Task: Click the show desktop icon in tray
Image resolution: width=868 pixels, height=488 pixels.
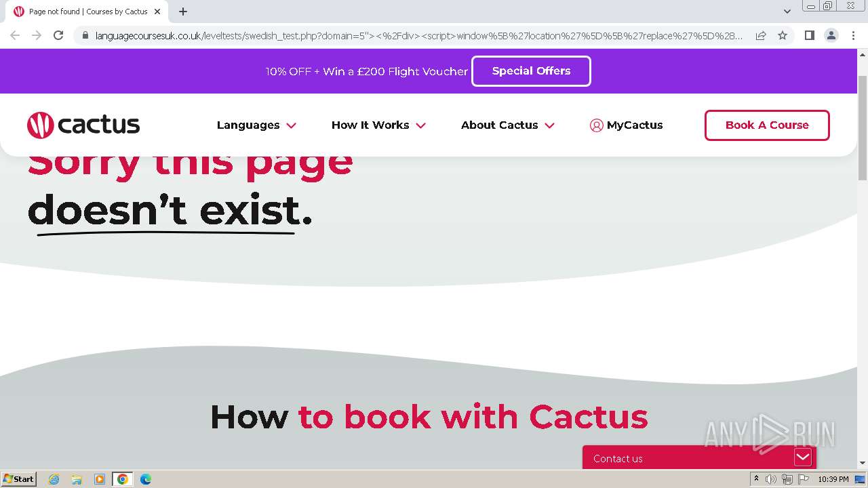Action: tap(861, 479)
